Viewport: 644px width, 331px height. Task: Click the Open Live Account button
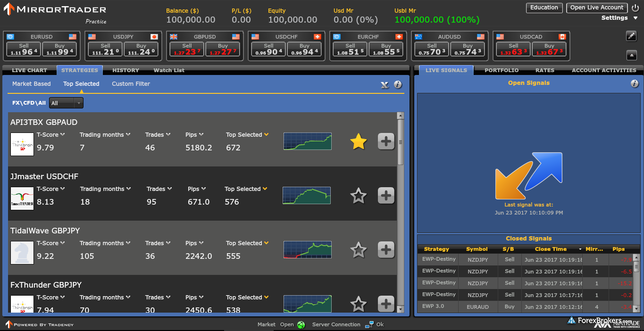(x=597, y=8)
